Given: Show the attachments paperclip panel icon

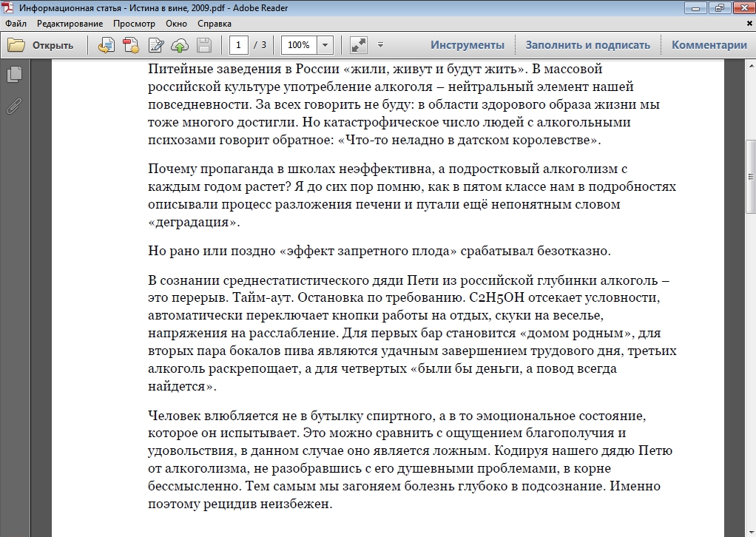Looking at the screenshot, I should point(15,105).
